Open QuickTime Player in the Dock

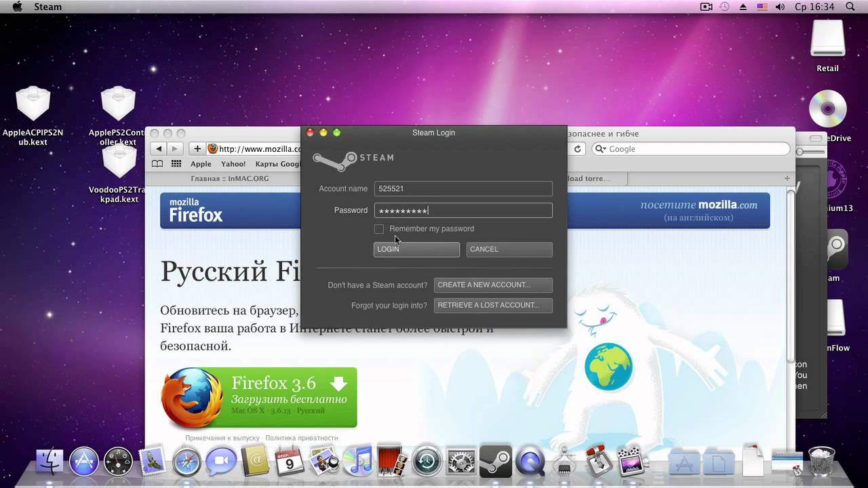[530, 462]
